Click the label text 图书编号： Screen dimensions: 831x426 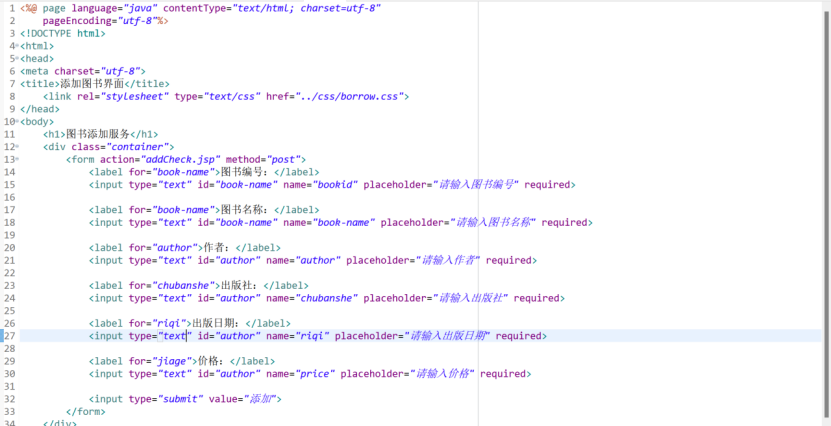pyautogui.click(x=247, y=172)
